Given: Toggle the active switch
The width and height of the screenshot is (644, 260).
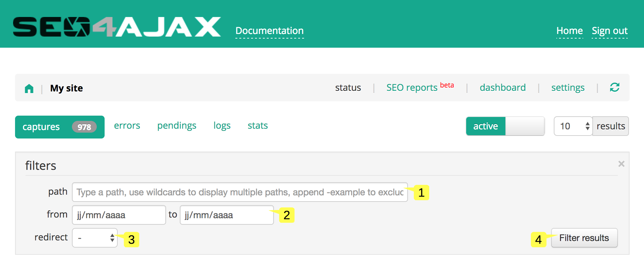Looking at the screenshot, I should tap(505, 126).
